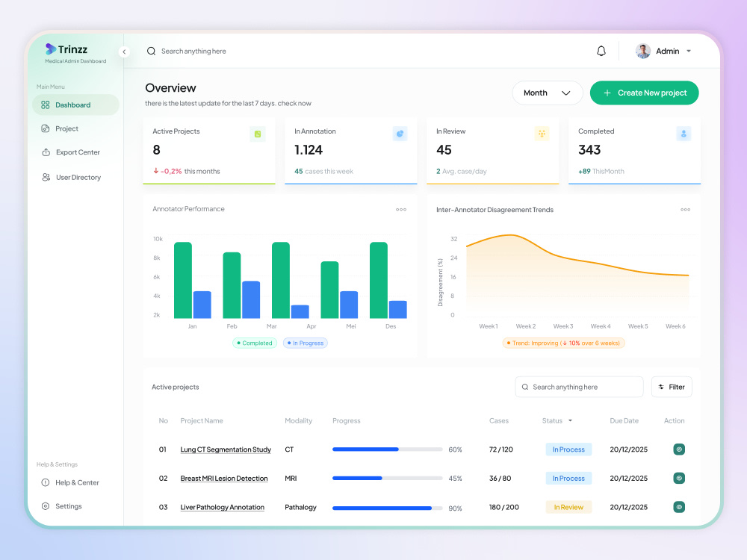The height and width of the screenshot is (560, 747).
Task: View Liver Pathology Annotation via eye icon
Action: 679,507
